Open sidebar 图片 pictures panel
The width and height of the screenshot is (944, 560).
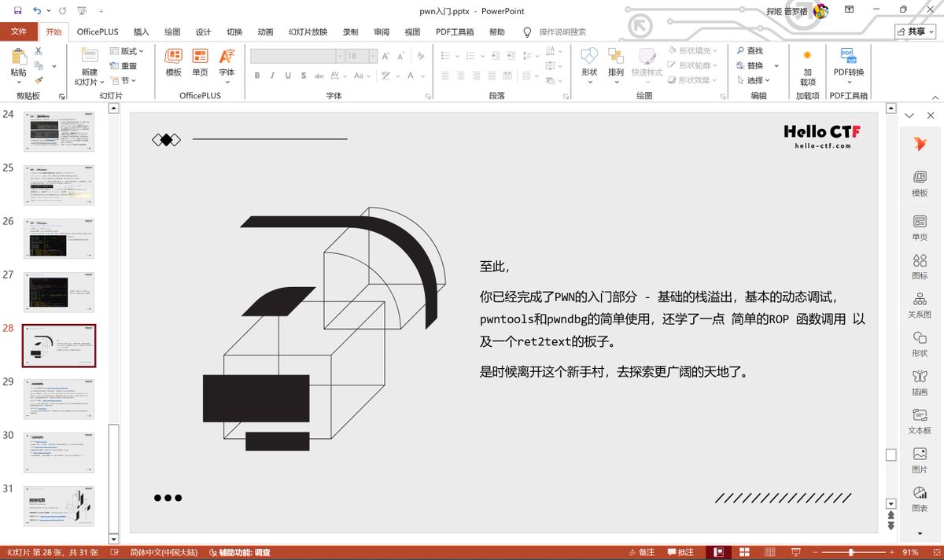coord(920,459)
